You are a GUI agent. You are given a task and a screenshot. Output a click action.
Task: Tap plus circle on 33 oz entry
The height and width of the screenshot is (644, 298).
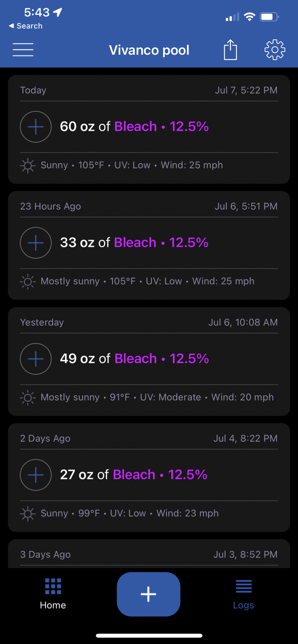click(x=36, y=243)
